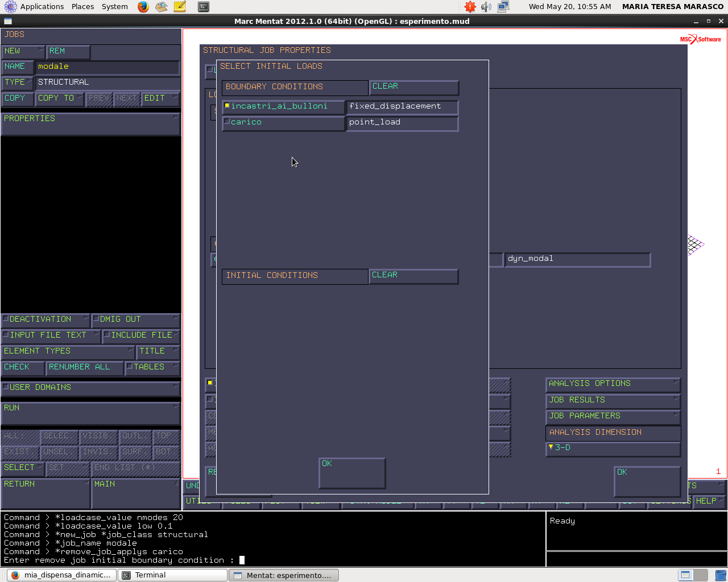The image size is (728, 582).
Task: Click REM to remove job
Action: coord(68,52)
